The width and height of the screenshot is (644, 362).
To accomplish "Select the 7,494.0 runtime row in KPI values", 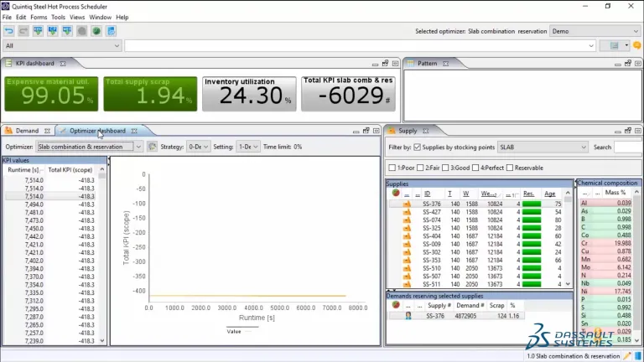I will [x=50, y=204].
